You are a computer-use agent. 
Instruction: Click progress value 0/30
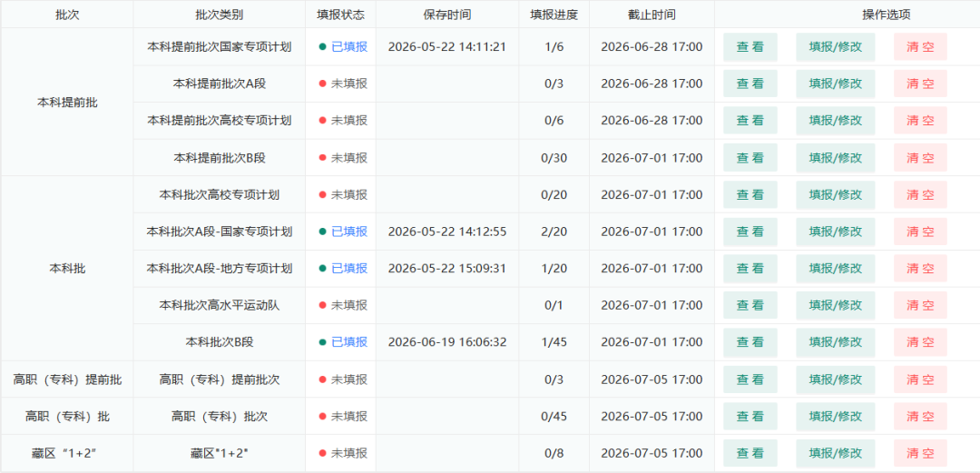pos(554,158)
